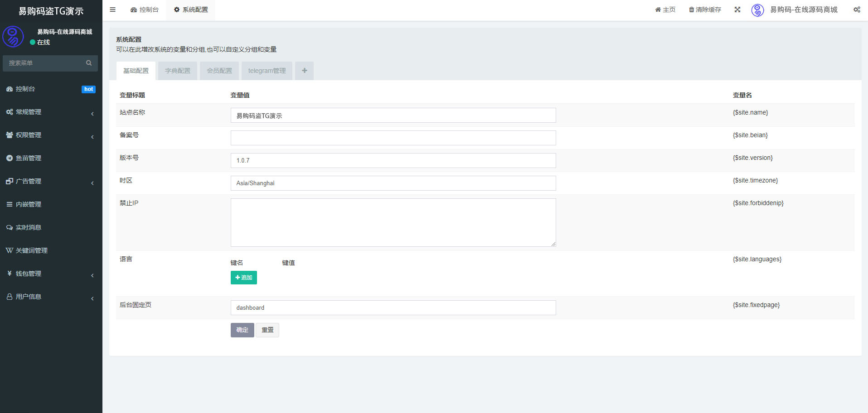Click the green 追加 button
Image resolution: width=868 pixels, height=413 pixels.
[243, 278]
